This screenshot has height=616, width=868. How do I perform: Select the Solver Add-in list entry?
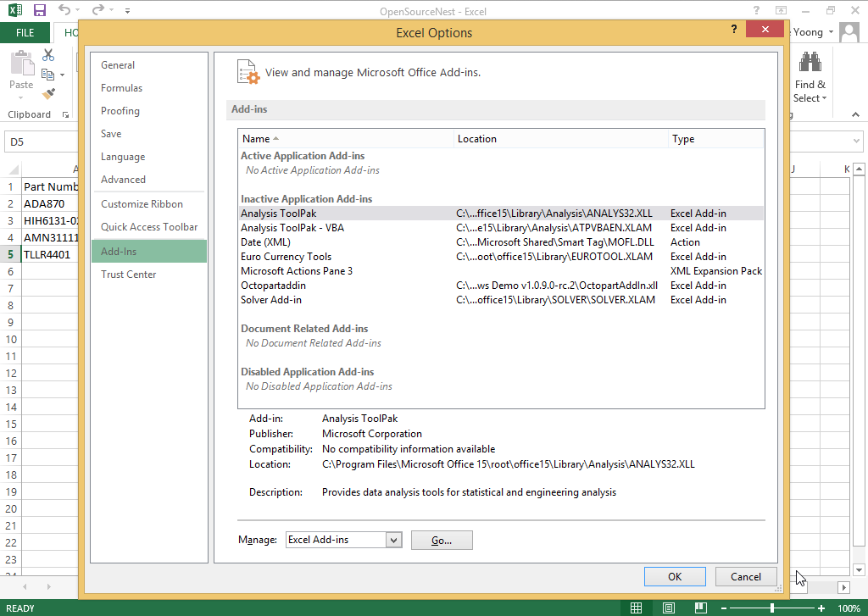click(x=271, y=300)
